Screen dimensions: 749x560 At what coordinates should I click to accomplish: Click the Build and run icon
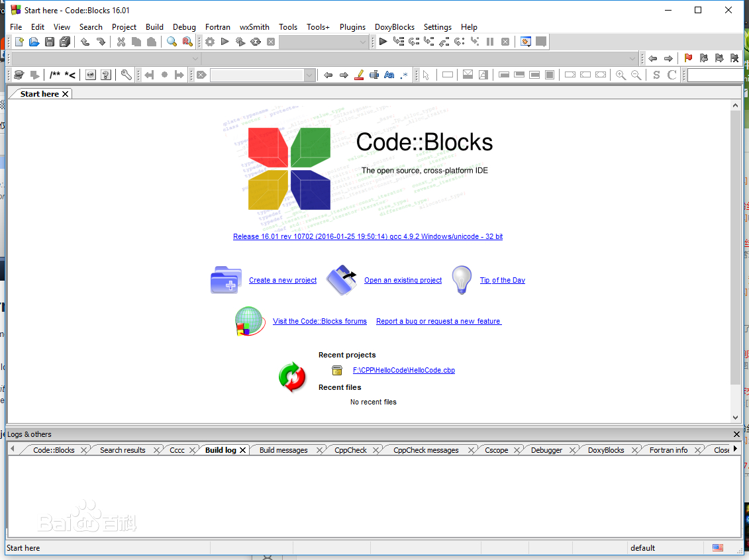240,42
